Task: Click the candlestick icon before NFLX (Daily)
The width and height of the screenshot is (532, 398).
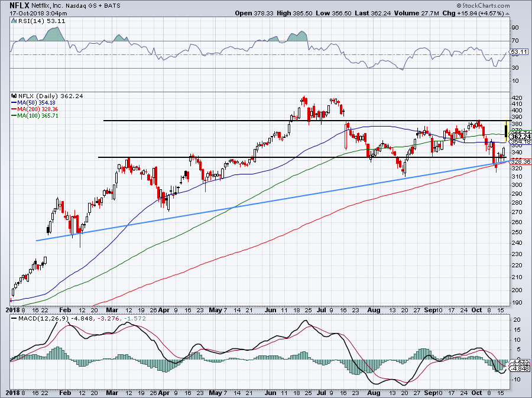Action: (14, 96)
